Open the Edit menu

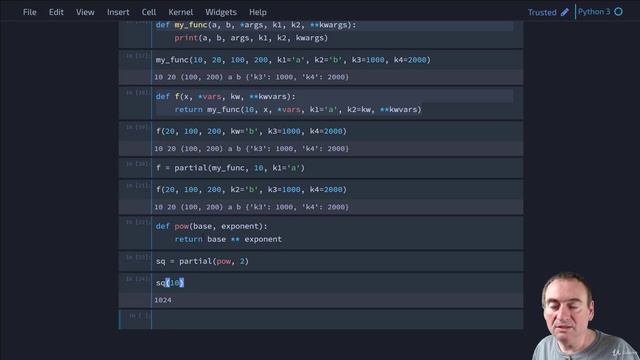[56, 12]
